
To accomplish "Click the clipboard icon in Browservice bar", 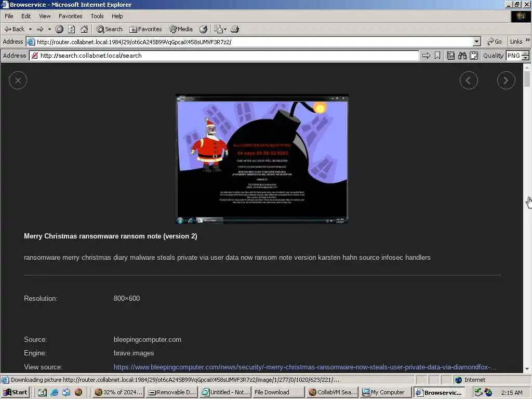I will pyautogui.click(x=474, y=56).
